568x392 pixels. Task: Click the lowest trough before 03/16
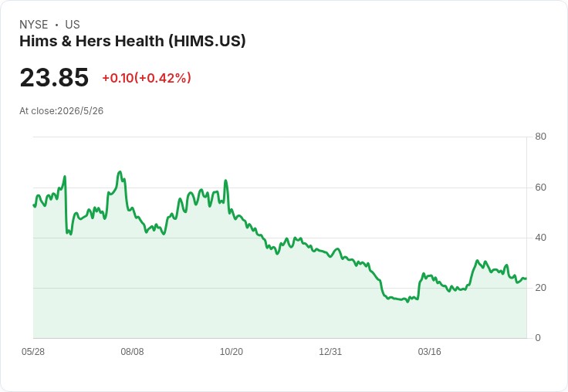click(407, 302)
